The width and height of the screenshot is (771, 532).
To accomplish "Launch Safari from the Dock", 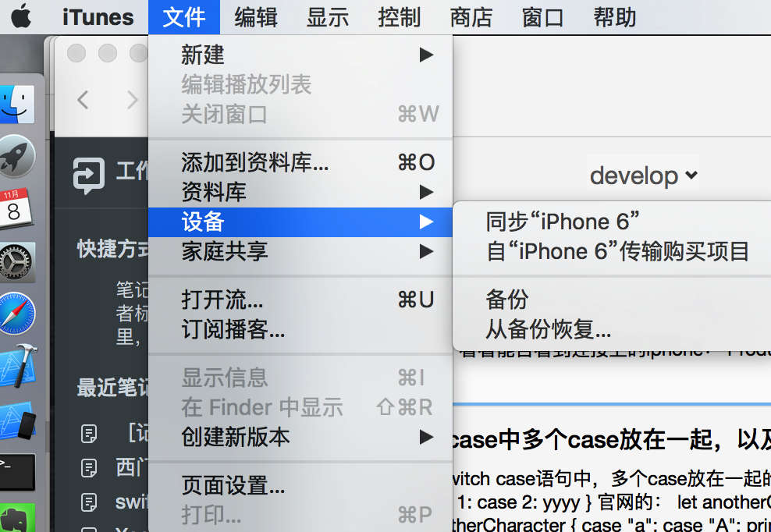I will click(17, 314).
